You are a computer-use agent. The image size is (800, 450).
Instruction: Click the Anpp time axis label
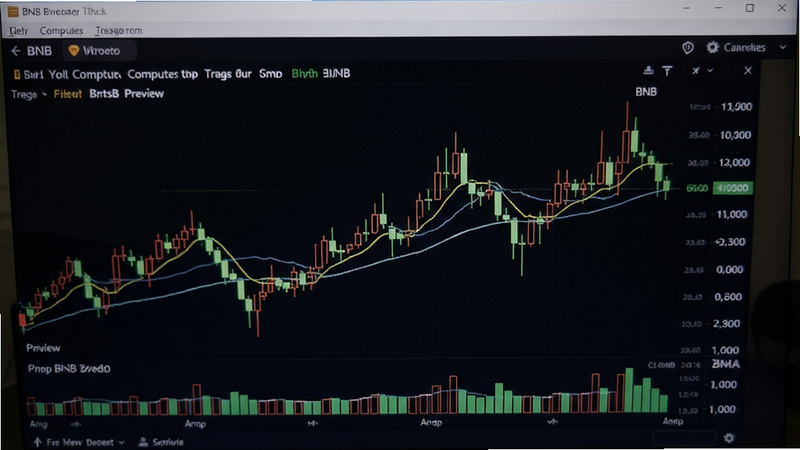tap(195, 423)
